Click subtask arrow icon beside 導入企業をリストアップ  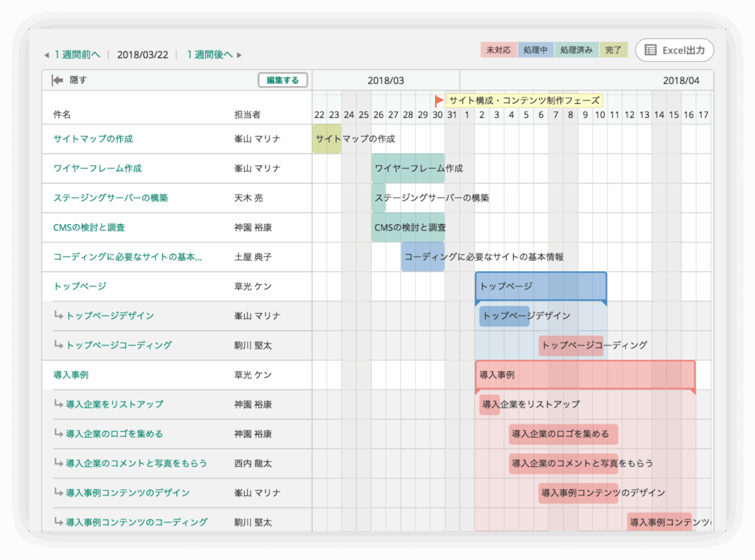59,404
